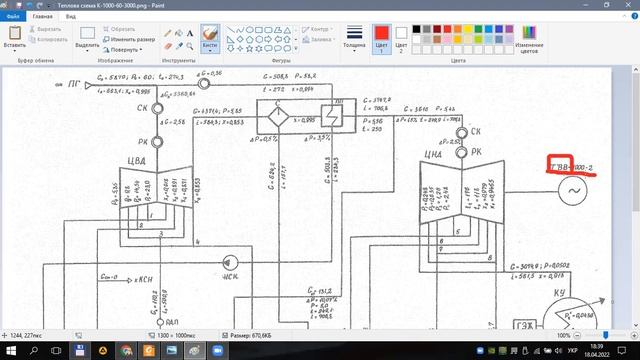Click the zoom in plus button

(x=634, y=336)
